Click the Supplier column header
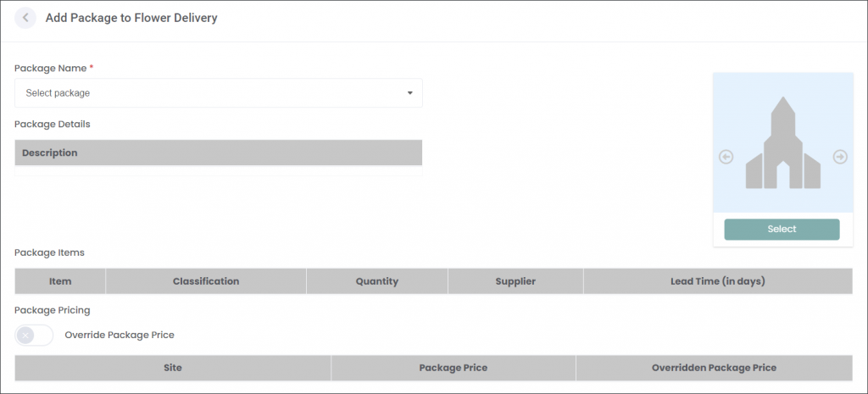 tap(515, 281)
